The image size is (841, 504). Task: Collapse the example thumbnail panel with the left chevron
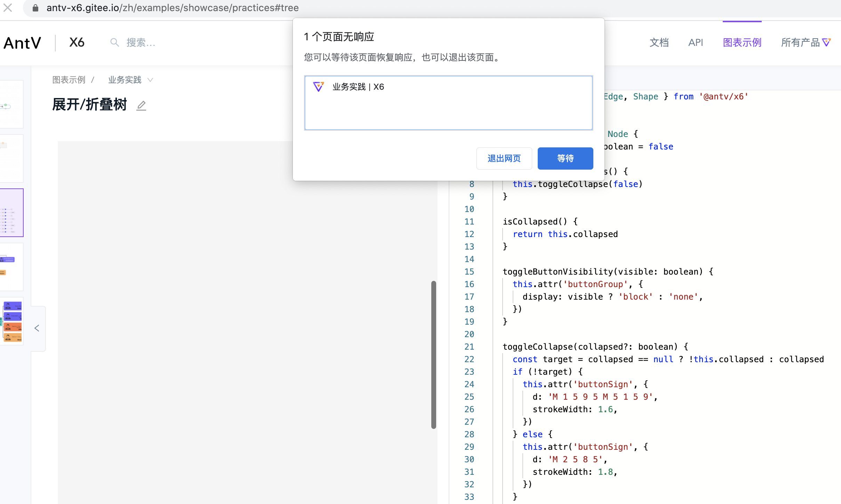[37, 328]
